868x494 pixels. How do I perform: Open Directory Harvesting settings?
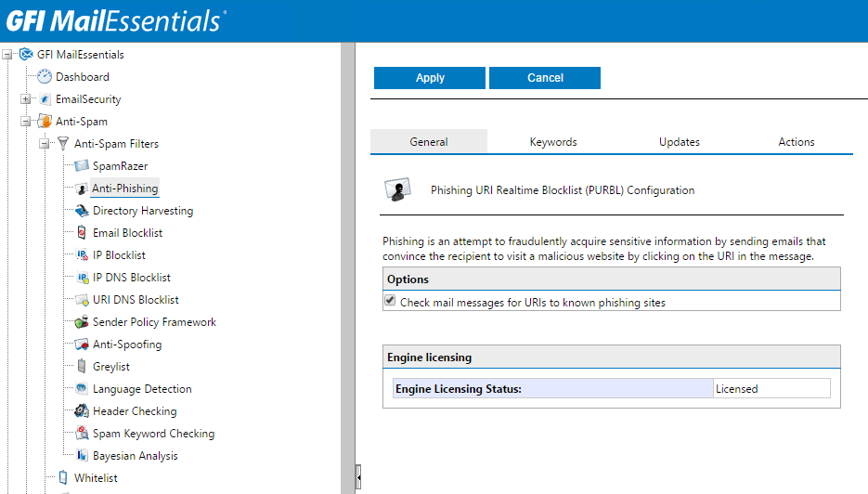tap(143, 211)
